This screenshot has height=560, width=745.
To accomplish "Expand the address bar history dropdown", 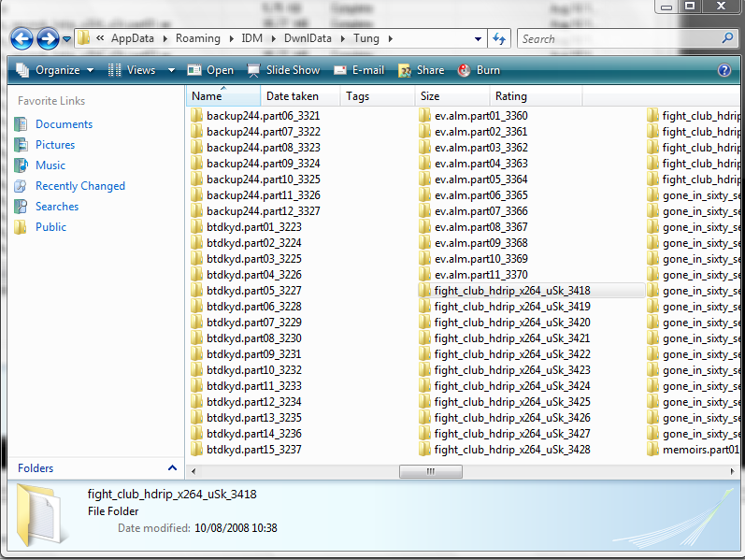I will pos(479,39).
